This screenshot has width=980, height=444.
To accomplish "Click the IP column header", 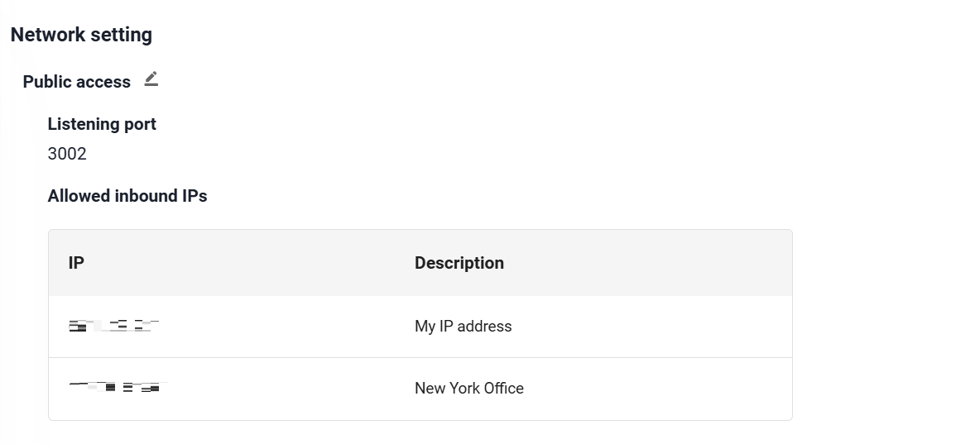I will 76,263.
